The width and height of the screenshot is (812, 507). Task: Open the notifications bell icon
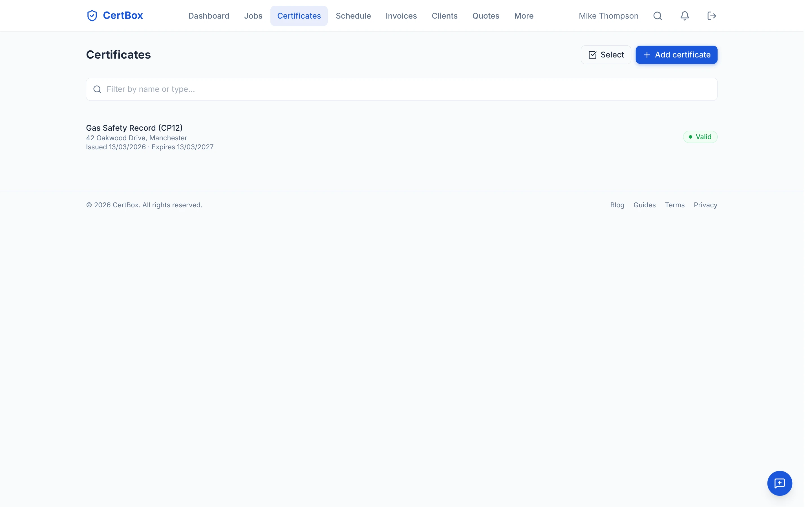pyautogui.click(x=685, y=16)
